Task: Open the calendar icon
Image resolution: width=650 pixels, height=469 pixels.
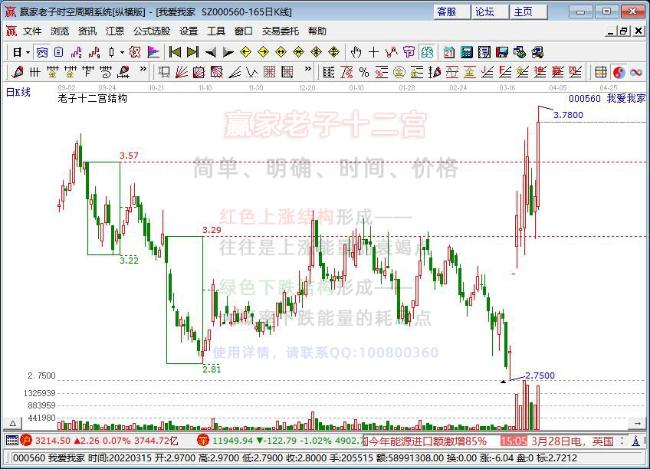Action: pos(449,52)
